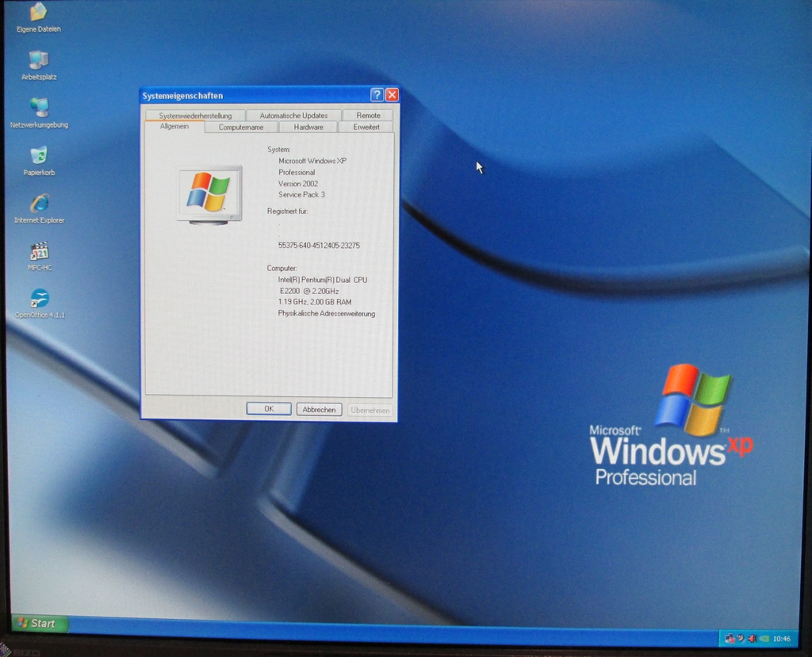
Task: Go to the Erweitert tab
Action: (366, 127)
